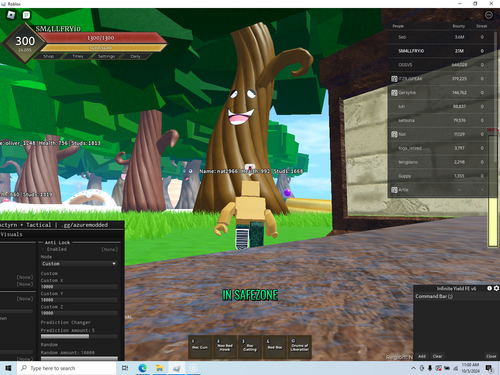The image size is (500, 375).
Task: Click the Custom Y value field
Action: pos(79,300)
